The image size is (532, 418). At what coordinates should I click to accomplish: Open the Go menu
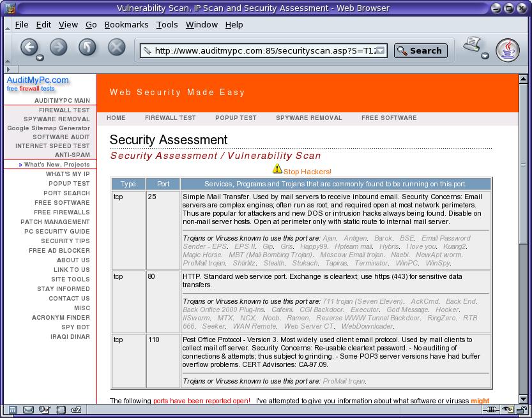tap(91, 25)
